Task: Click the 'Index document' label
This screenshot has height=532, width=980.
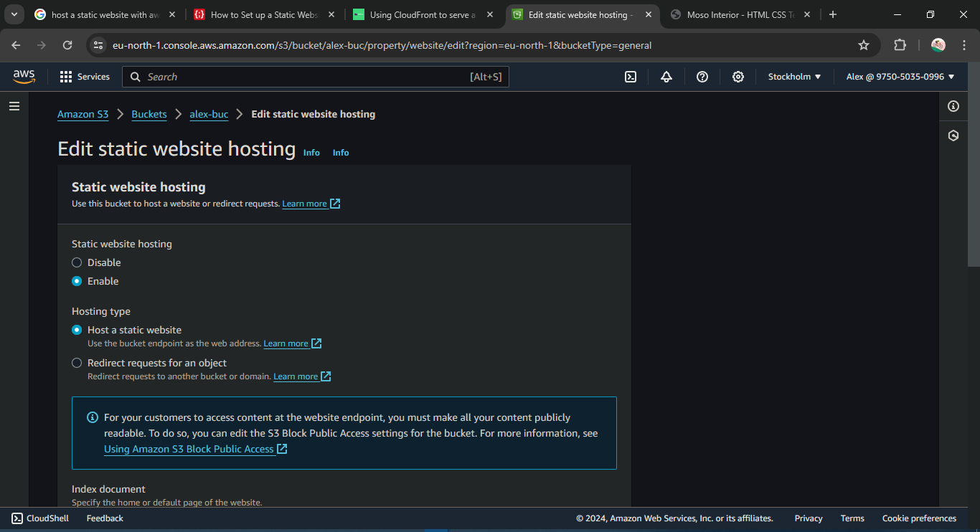Action: (x=108, y=489)
